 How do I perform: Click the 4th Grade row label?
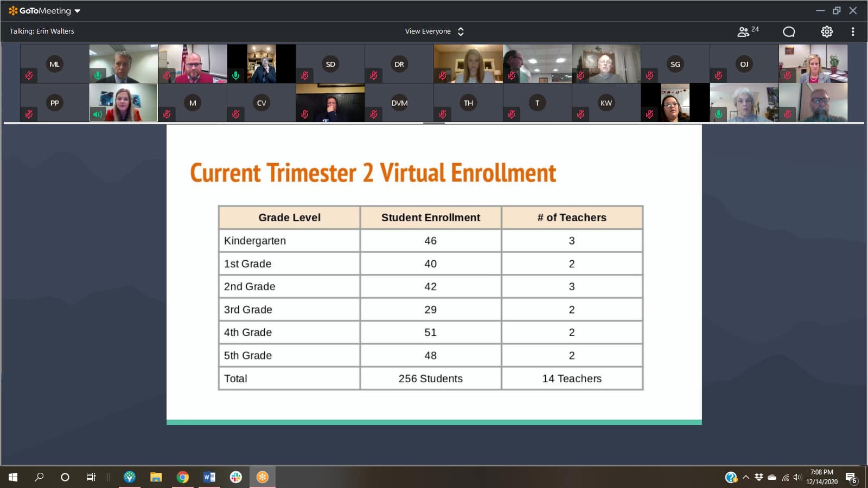[248, 332]
